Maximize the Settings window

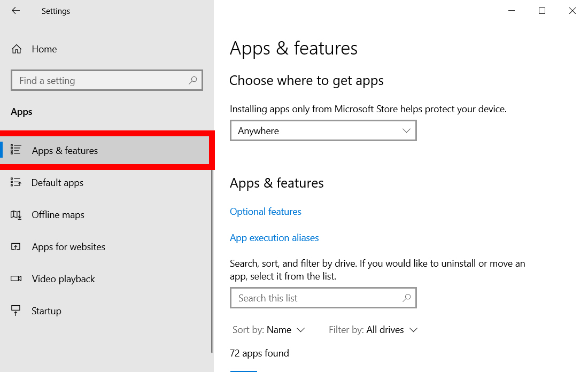(x=542, y=11)
